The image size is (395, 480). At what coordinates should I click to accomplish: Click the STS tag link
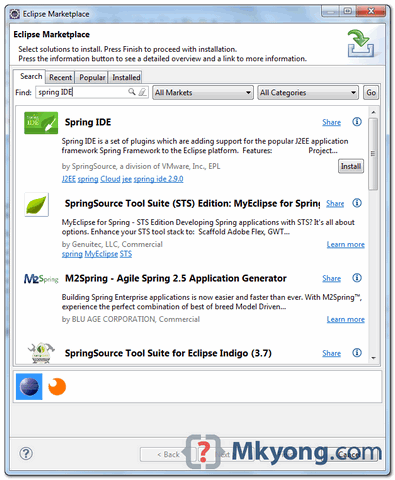pos(126,254)
